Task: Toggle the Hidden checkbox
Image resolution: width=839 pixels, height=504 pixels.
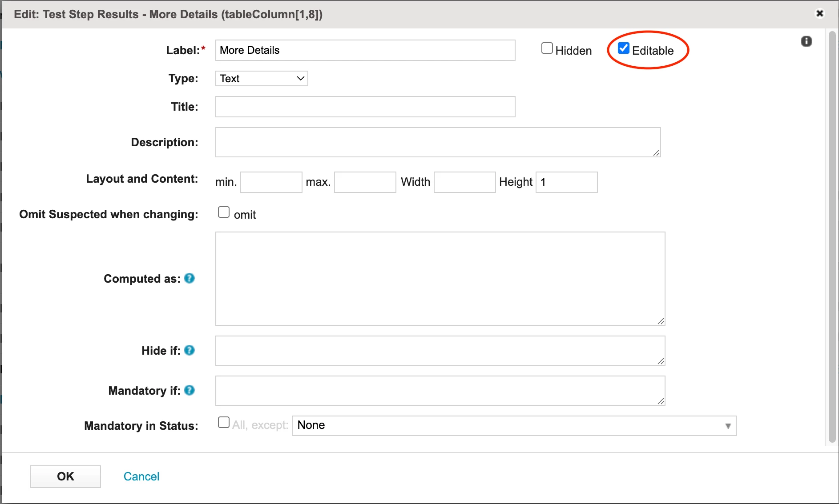Action: [547, 48]
